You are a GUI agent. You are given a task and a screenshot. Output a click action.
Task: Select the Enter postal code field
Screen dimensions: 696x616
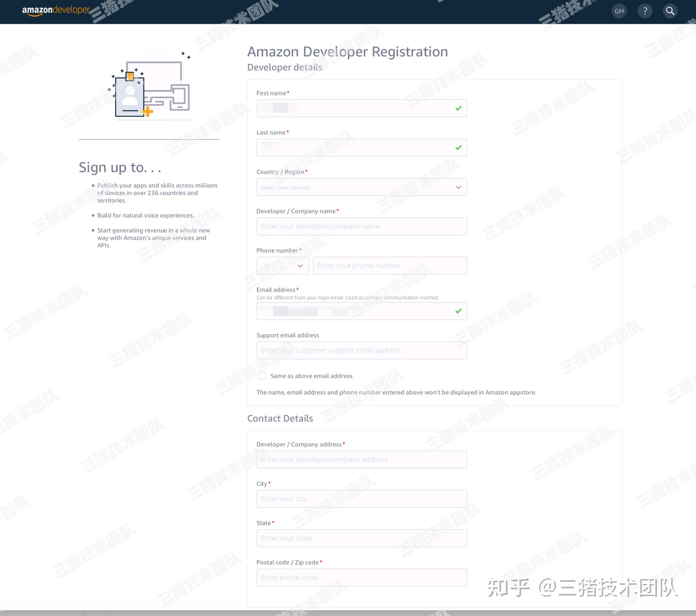coord(362,577)
